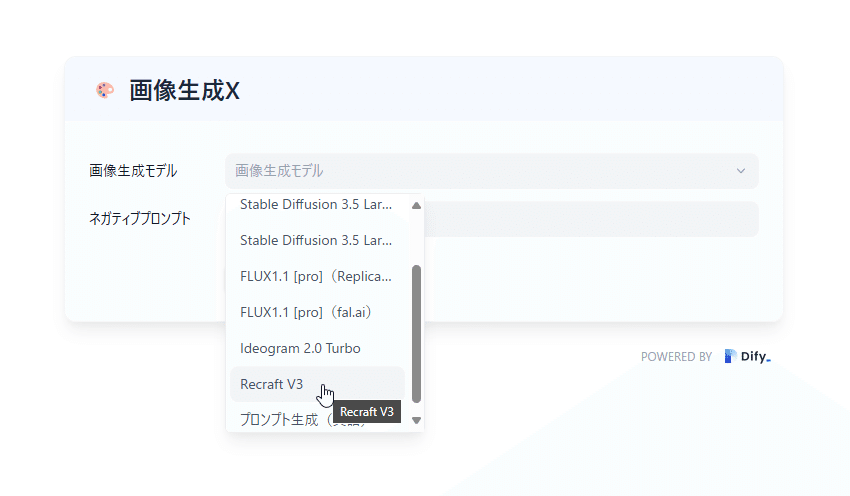Click the chevron arrow of the model selector
This screenshot has height=496, width=850.
[740, 171]
